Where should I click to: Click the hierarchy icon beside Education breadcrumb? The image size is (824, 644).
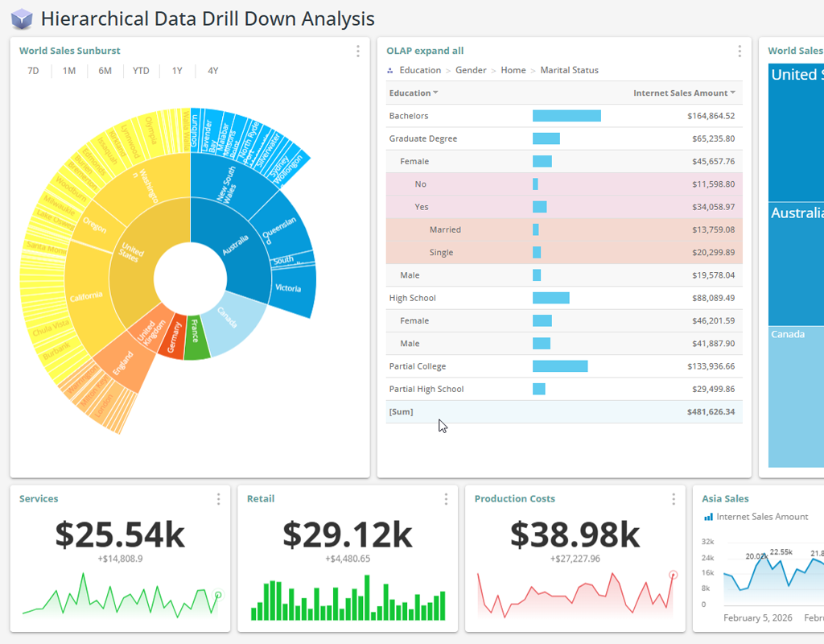click(391, 71)
